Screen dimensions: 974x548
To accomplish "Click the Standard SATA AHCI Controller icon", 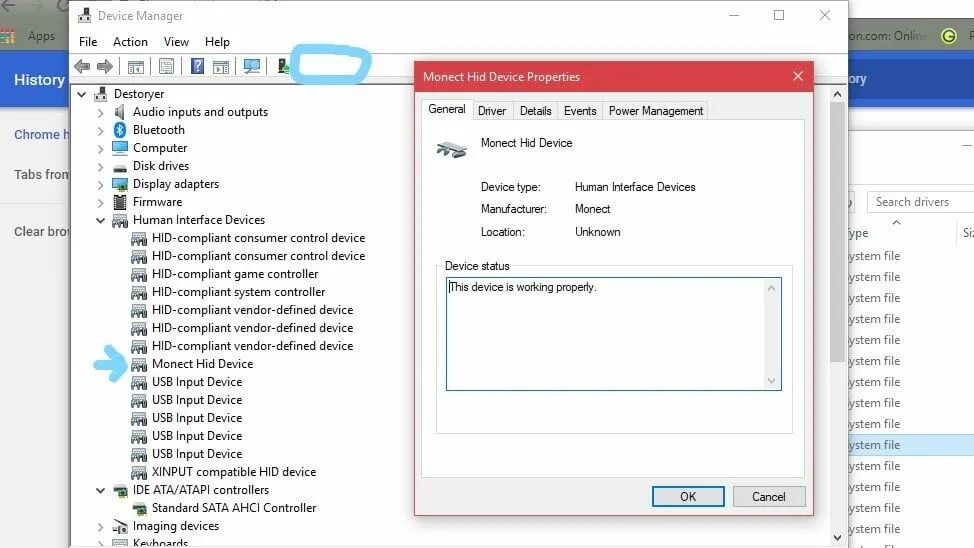I will click(140, 509).
